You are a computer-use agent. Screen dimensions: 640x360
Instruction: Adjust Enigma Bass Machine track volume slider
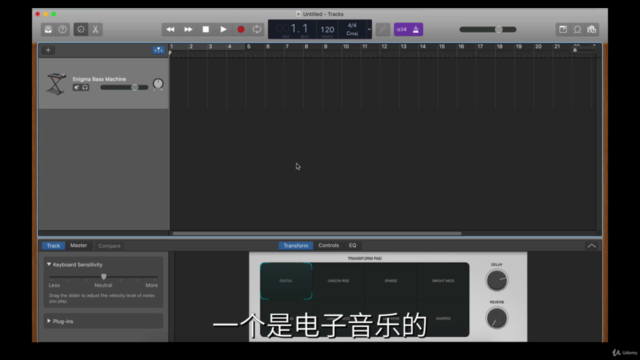coord(124,87)
